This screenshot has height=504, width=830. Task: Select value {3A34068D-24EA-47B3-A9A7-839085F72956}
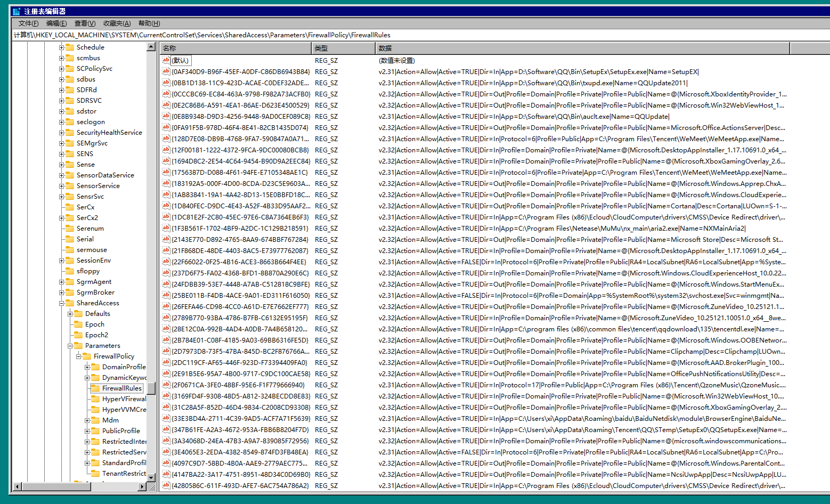pos(240,441)
